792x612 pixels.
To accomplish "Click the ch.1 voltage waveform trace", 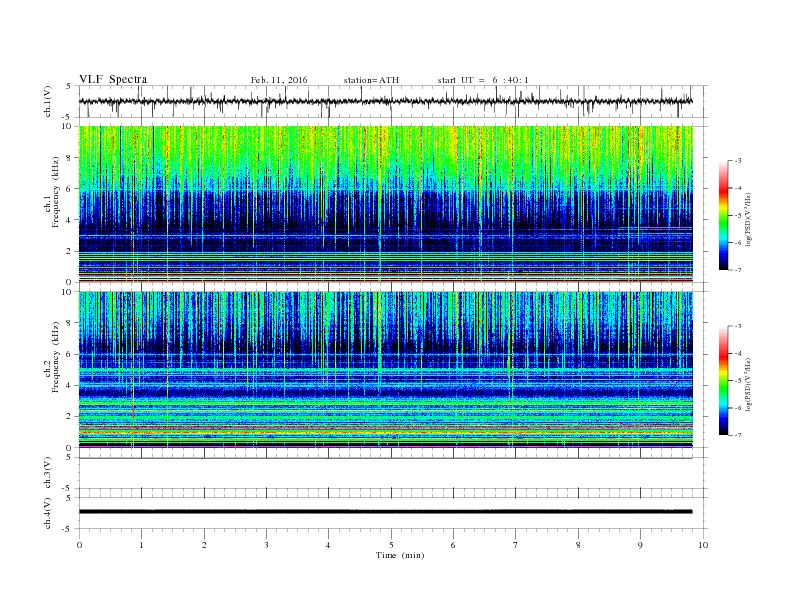I will (x=385, y=101).
